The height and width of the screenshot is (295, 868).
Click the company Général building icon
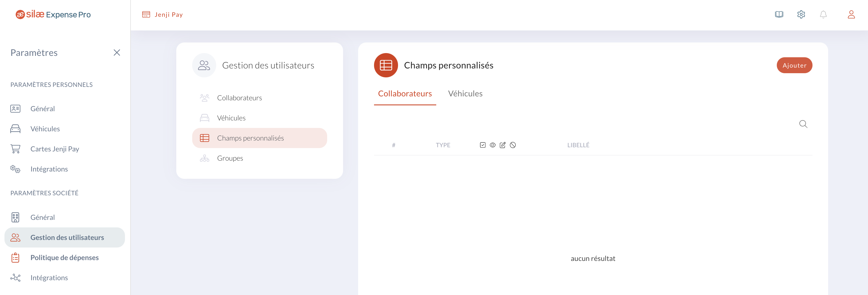pos(15,217)
